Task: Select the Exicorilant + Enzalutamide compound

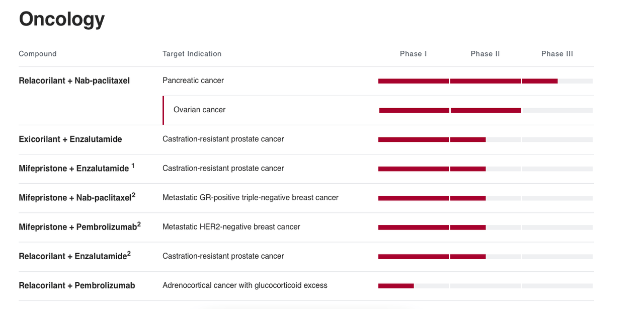Action: [x=70, y=139]
